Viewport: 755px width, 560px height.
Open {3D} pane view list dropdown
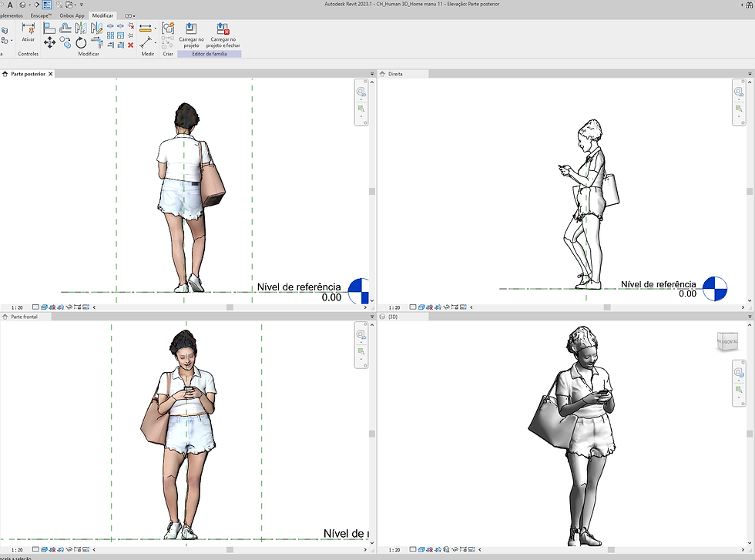click(x=750, y=317)
